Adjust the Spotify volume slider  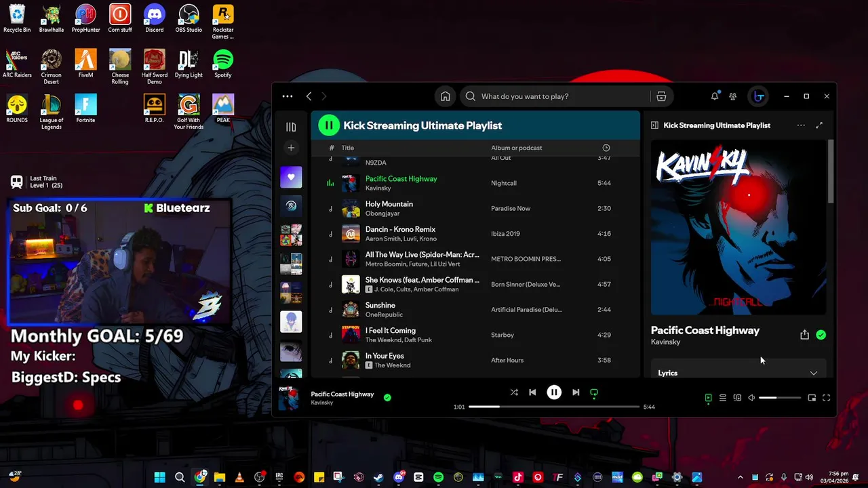pyautogui.click(x=779, y=398)
